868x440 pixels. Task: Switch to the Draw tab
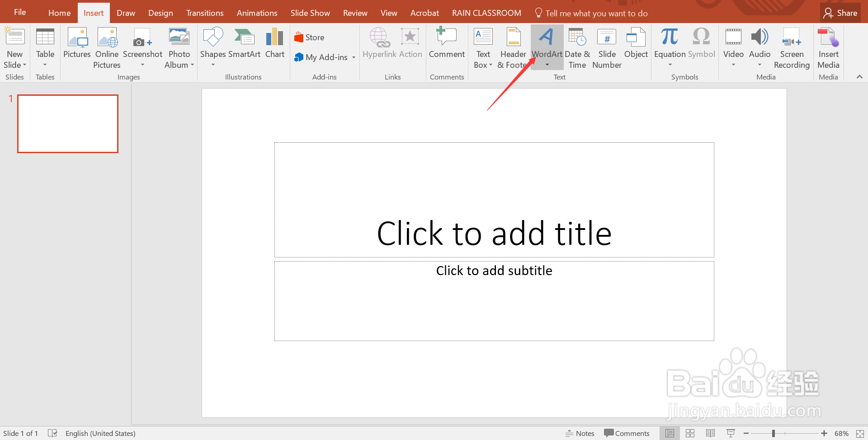126,13
